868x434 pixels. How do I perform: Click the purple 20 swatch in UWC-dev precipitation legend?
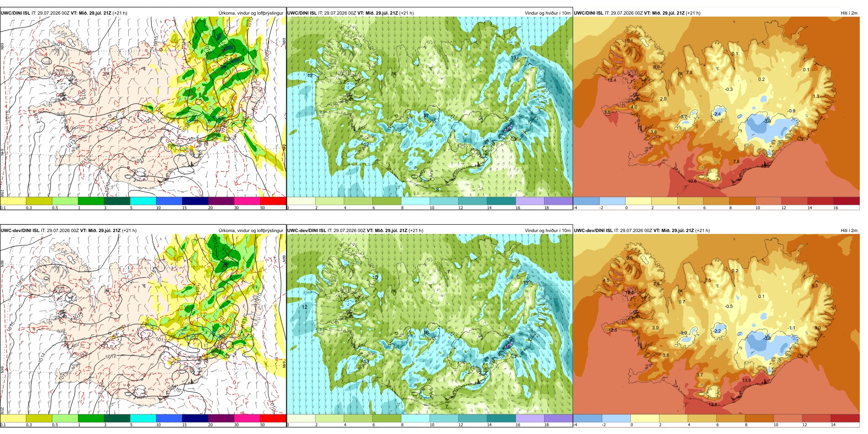(221, 418)
